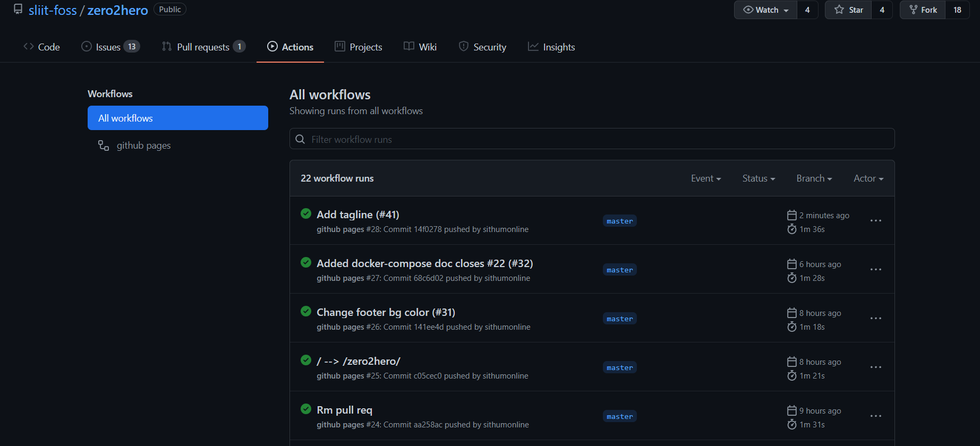Switch to the Issues tab

pyautogui.click(x=110, y=47)
